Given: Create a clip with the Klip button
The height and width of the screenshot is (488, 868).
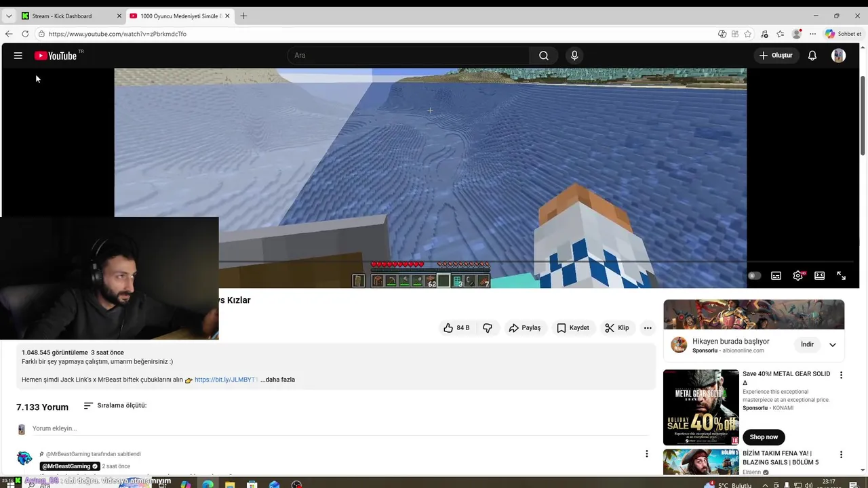Looking at the screenshot, I should coord(617,328).
